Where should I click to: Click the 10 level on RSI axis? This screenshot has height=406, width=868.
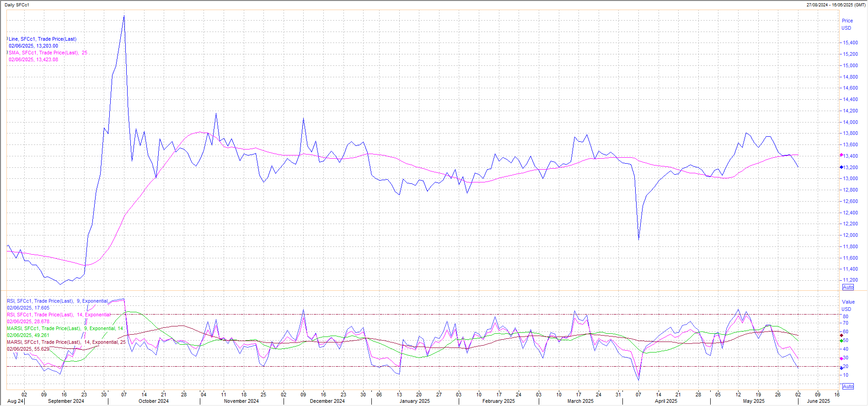tap(846, 375)
